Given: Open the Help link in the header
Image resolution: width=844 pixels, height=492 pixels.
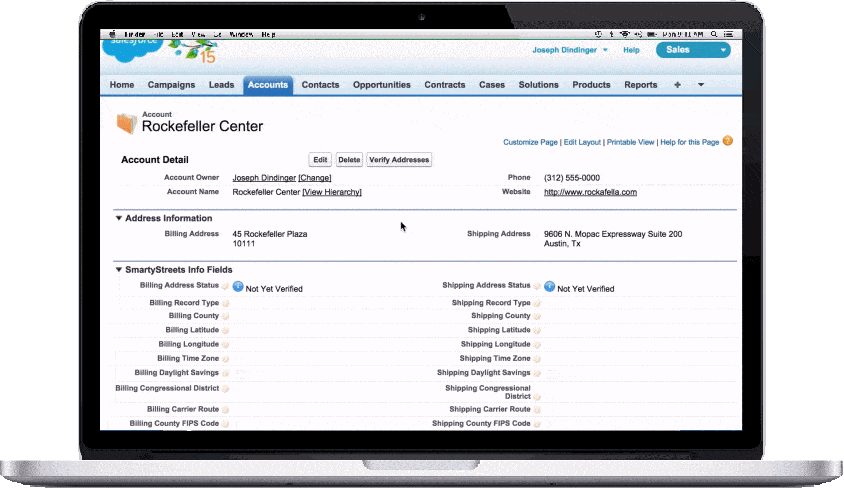Looking at the screenshot, I should click(631, 50).
